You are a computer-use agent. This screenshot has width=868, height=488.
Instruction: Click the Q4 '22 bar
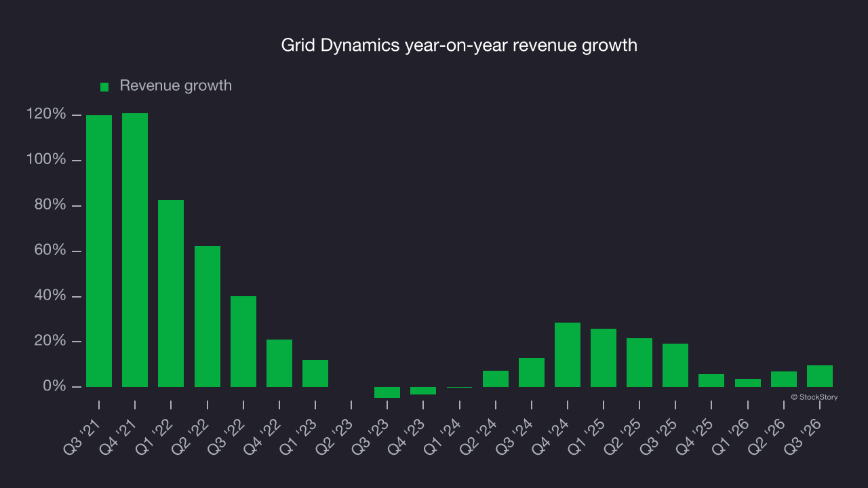point(279,363)
